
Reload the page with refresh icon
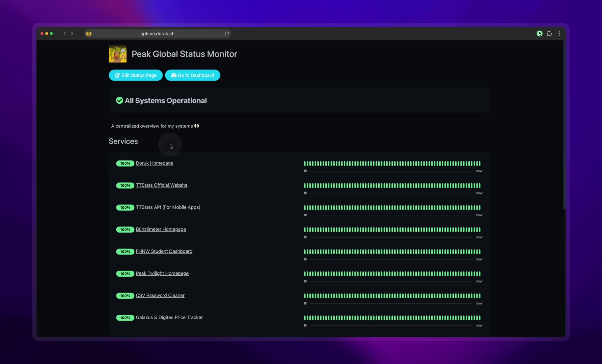click(x=227, y=33)
